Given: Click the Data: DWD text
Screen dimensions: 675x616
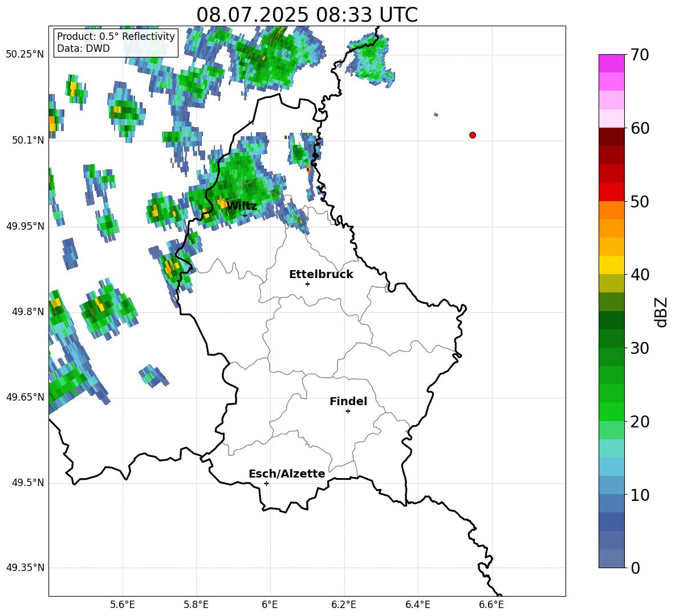Looking at the screenshot, I should pyautogui.click(x=83, y=48).
